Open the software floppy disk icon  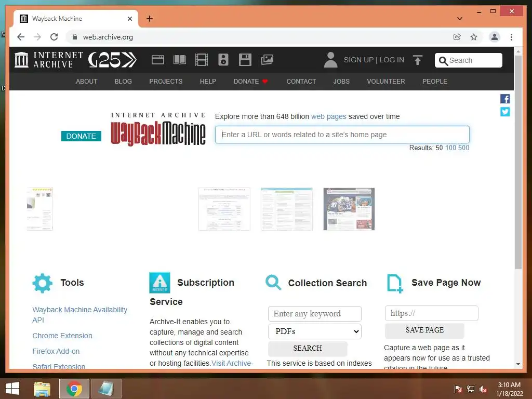pyautogui.click(x=245, y=60)
